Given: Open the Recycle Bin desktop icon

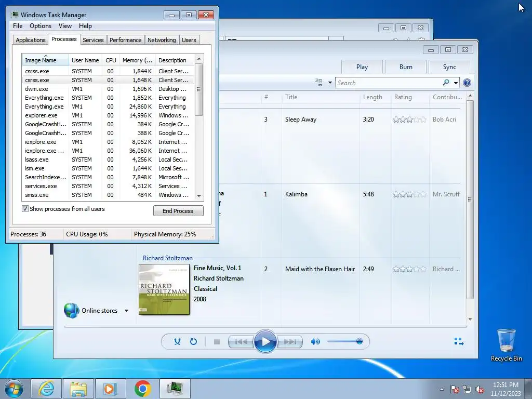Looking at the screenshot, I should tap(506, 345).
